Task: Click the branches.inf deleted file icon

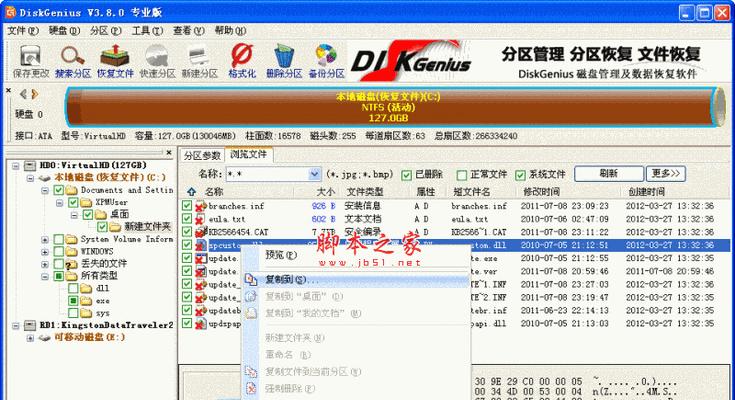Action: pos(201,206)
